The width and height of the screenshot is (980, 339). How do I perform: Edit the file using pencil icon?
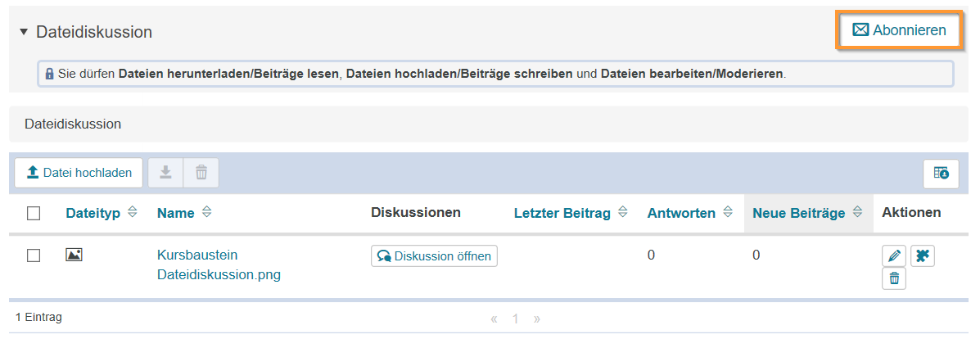(894, 255)
